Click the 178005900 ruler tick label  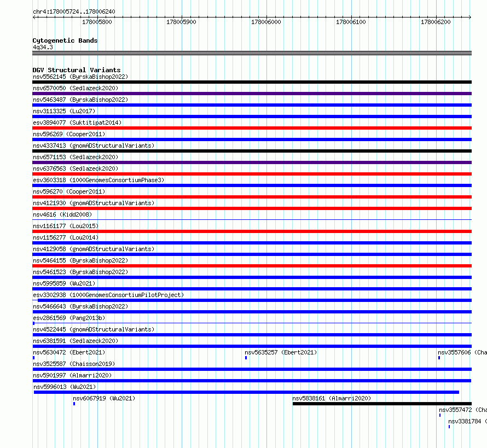181,22
